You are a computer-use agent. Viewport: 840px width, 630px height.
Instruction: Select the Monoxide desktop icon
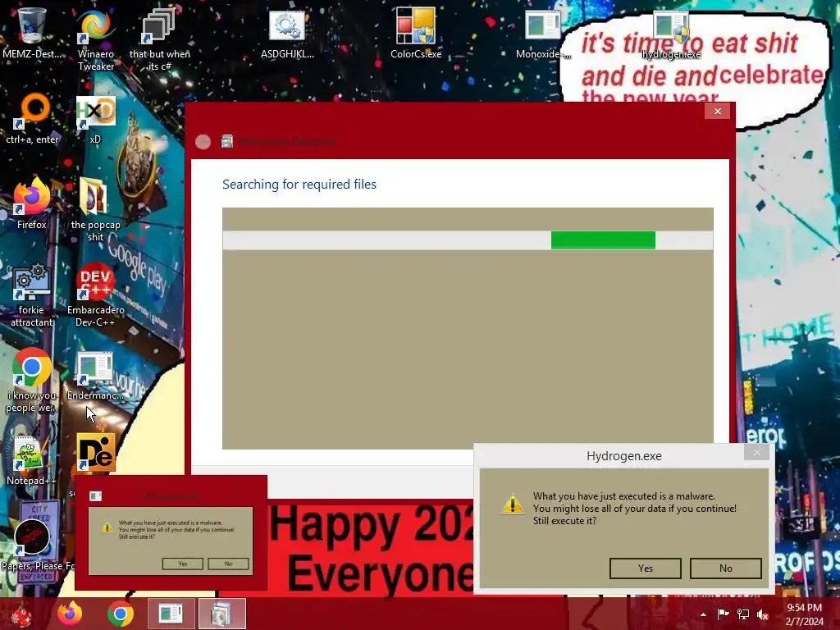(542, 33)
